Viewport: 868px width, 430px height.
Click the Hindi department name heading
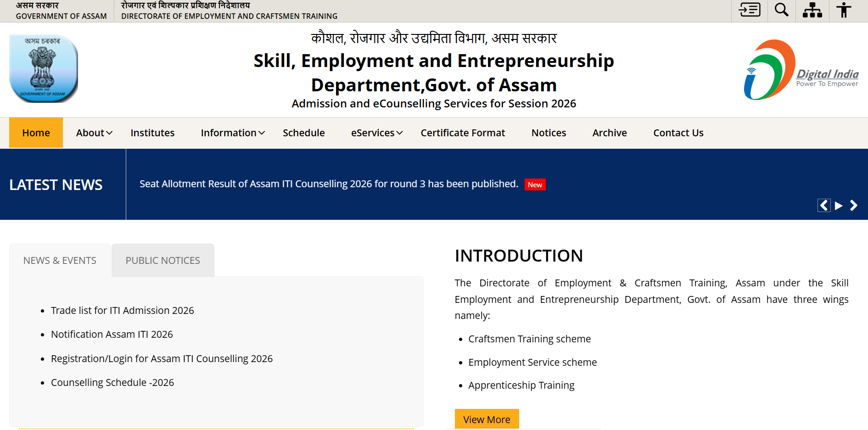(434, 38)
